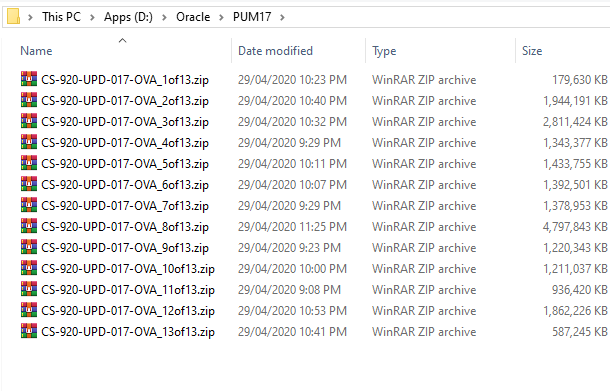610x391 pixels.
Task: Click the size value 4,797,843 KB
Action: pos(575,227)
